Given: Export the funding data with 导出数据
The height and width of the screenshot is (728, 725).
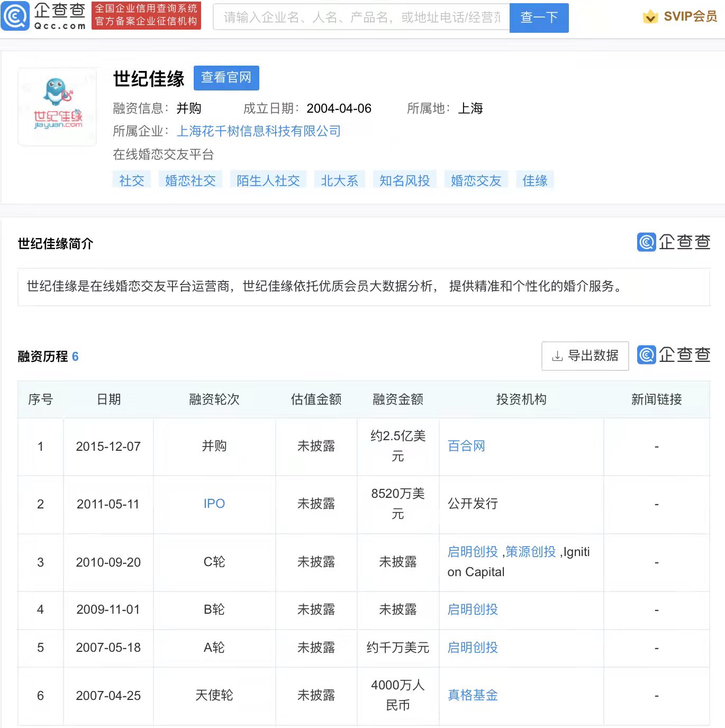Looking at the screenshot, I should point(585,356).
